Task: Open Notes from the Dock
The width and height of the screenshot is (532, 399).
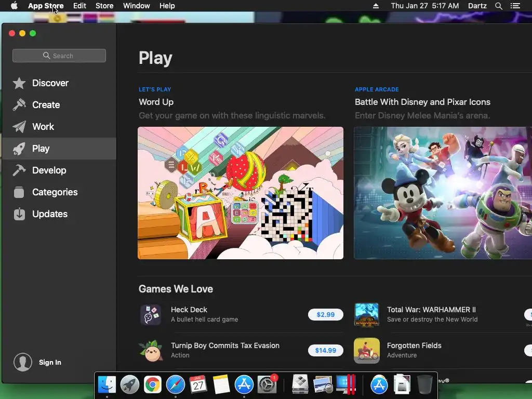Action: click(x=221, y=385)
